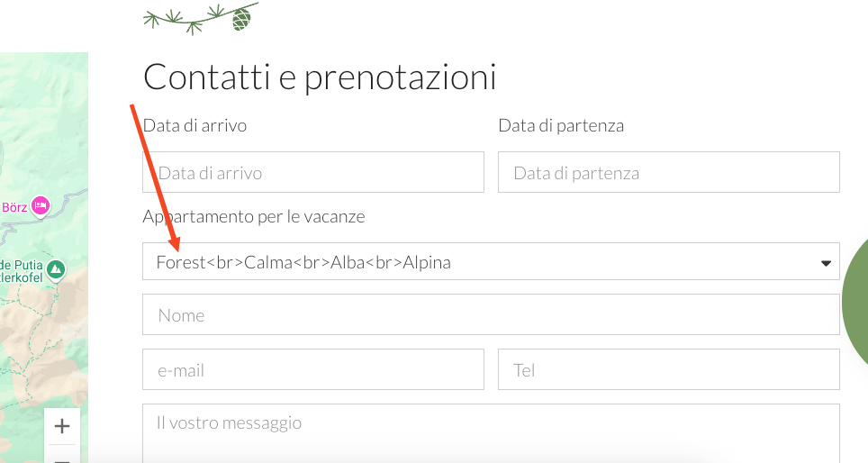Zoom out the map with minus button
This screenshot has width=868, height=463.
coord(62,458)
